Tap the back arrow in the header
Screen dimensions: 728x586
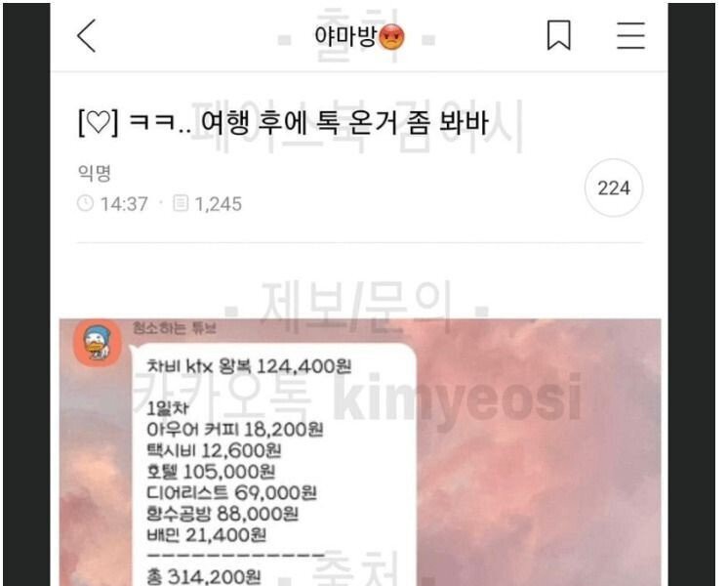[86, 36]
